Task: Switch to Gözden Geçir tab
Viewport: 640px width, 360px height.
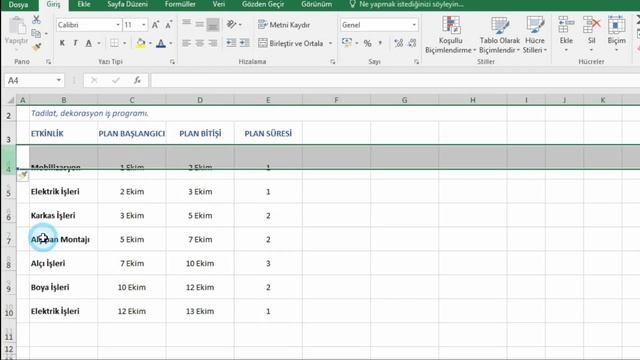Action: click(263, 4)
